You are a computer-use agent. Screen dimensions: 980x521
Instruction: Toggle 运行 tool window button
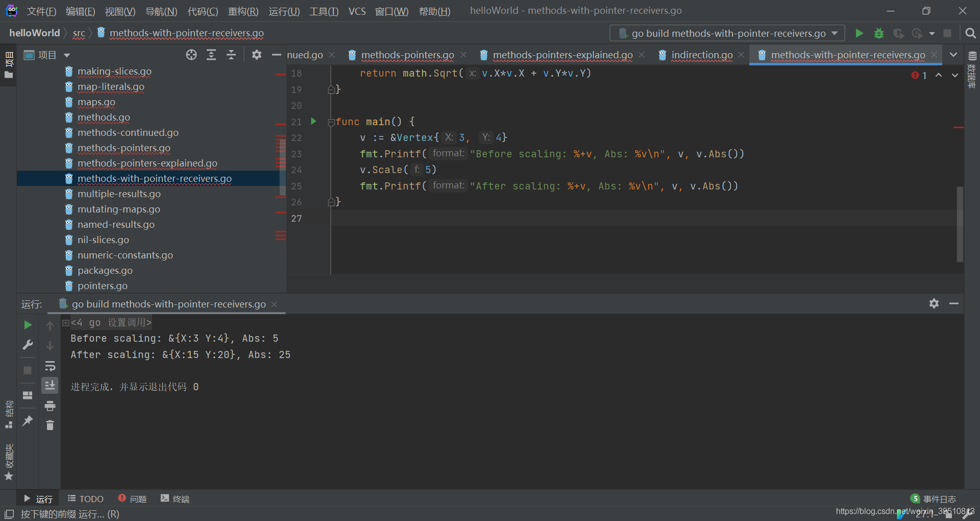point(38,499)
